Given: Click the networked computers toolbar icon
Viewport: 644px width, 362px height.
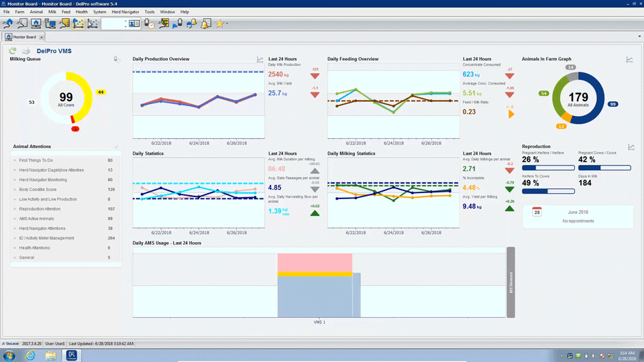Looking at the screenshot, I should [x=50, y=23].
